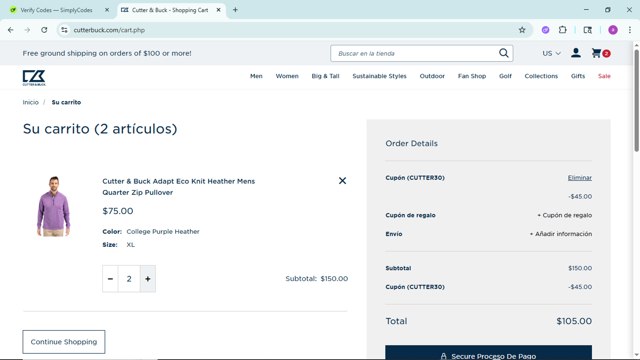This screenshot has width=640, height=360.
Task: Click the browser forward arrow
Action: [27, 30]
